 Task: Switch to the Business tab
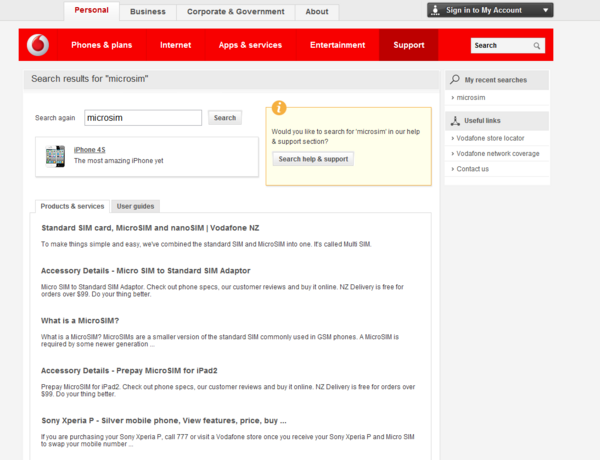(148, 12)
